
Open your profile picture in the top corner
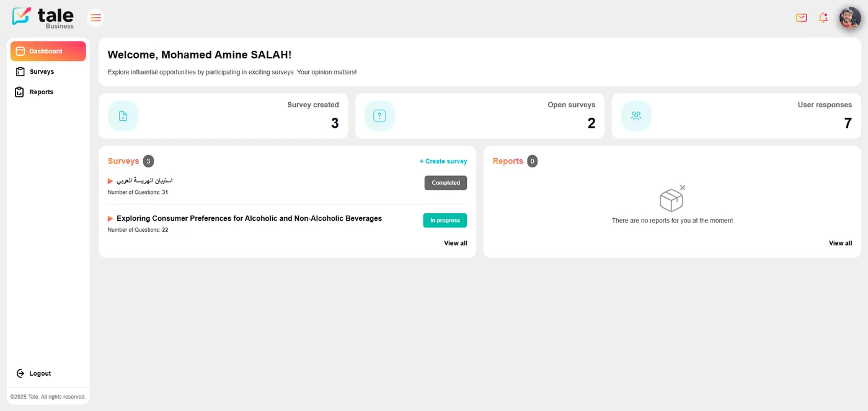tap(849, 17)
